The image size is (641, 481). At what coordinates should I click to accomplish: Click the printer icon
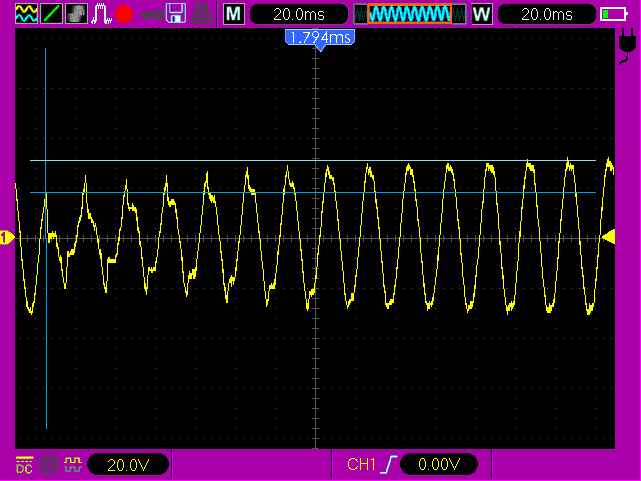201,14
